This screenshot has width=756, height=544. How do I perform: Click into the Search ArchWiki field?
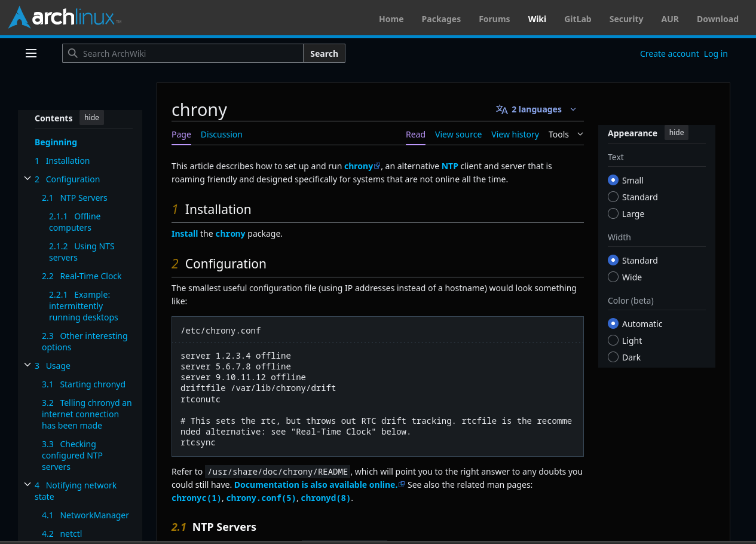coord(190,54)
